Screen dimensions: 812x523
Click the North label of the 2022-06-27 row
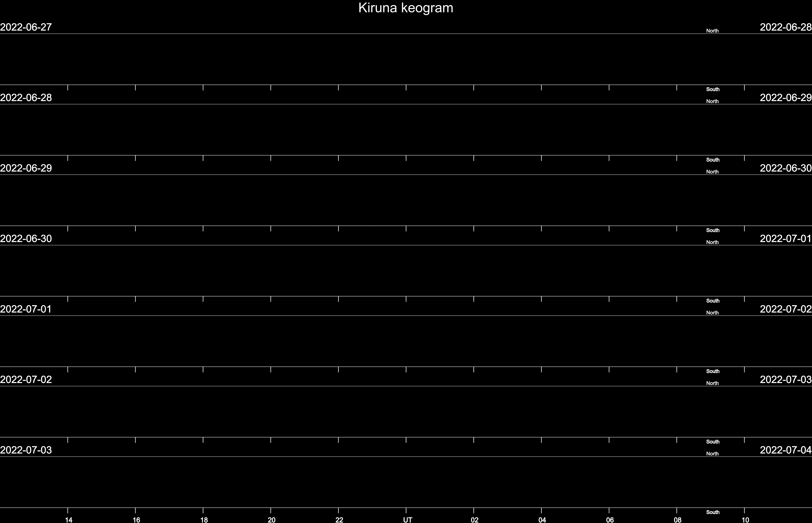[x=712, y=31]
